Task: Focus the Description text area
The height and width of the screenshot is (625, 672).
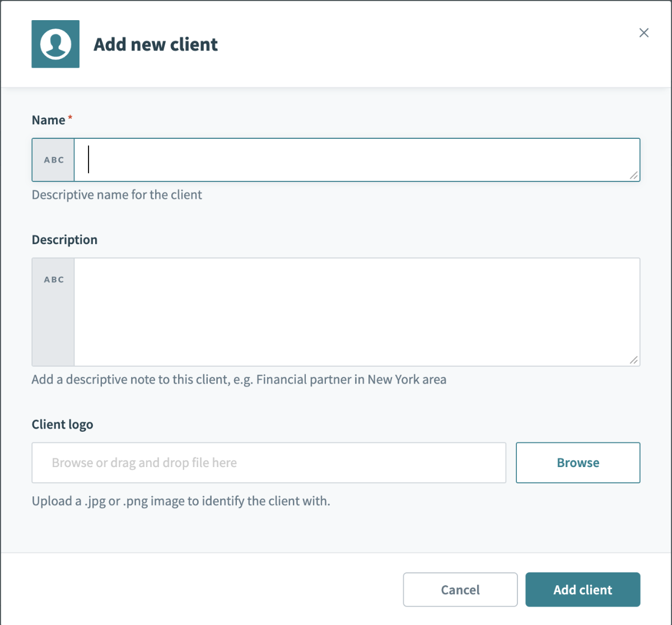Action: coord(357,312)
